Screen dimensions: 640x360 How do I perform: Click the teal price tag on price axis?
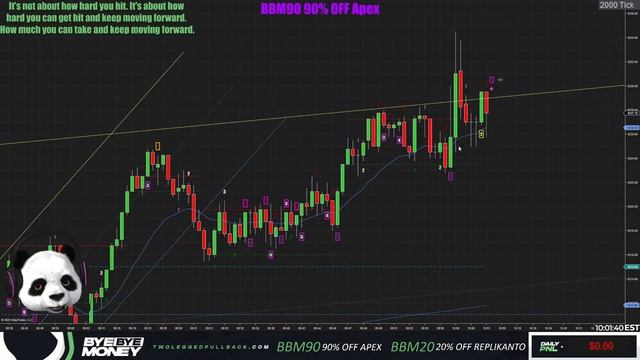click(632, 267)
